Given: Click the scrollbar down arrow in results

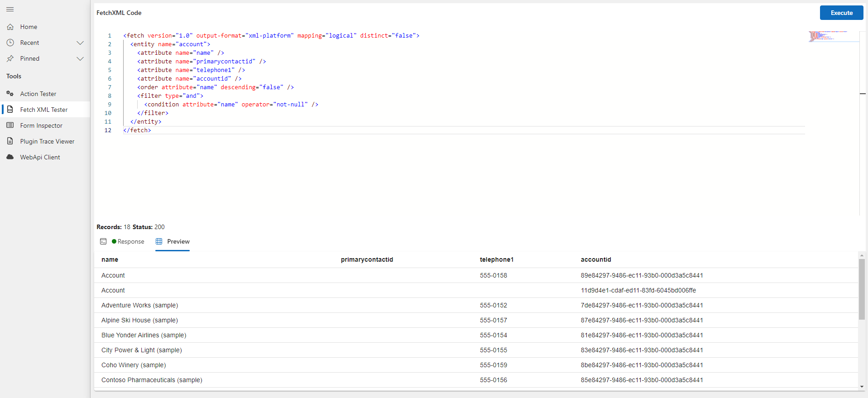Looking at the screenshot, I should click(x=862, y=387).
